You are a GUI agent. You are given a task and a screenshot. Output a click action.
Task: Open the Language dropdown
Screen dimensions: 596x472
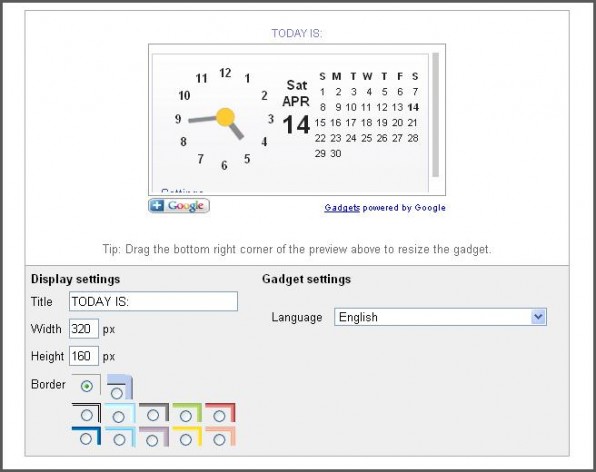click(x=440, y=317)
